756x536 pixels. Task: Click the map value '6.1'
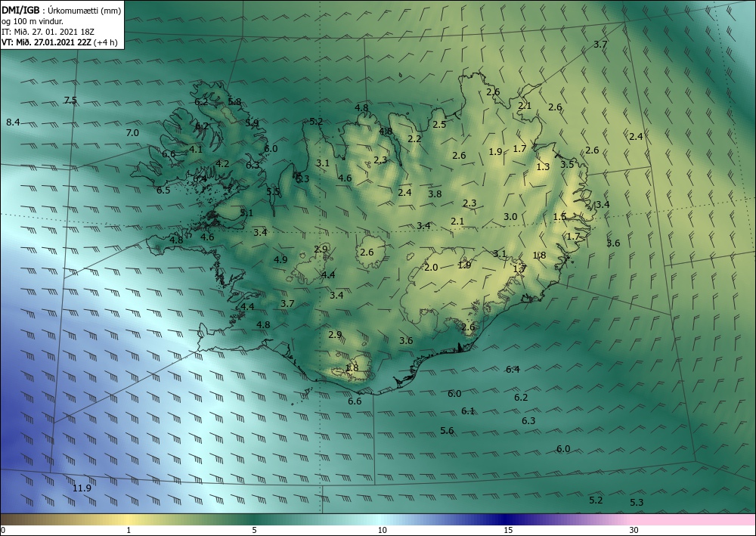point(468,411)
